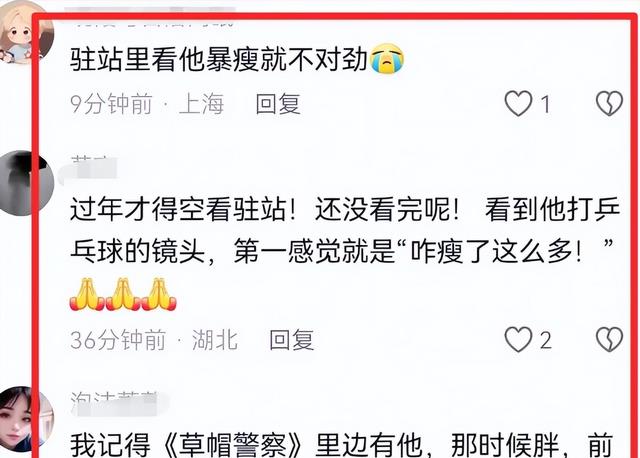Tap the 36分钟前 · 湖北 timestamp
The height and width of the screenshot is (458, 640).
tap(154, 340)
